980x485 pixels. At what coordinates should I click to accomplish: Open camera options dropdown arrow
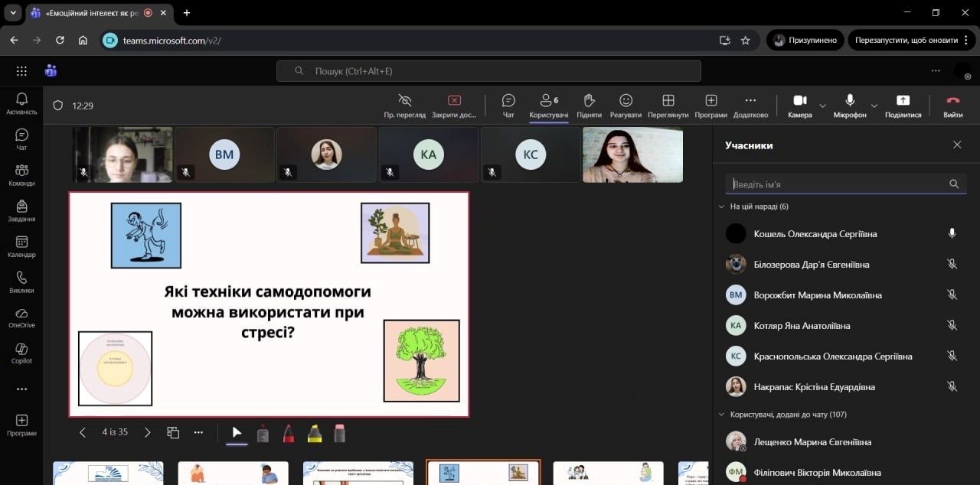[823, 106]
